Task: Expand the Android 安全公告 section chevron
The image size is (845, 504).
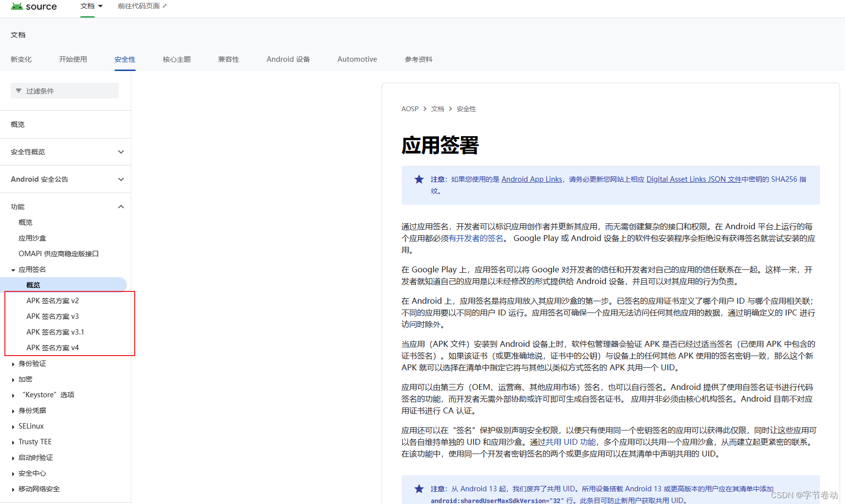Action: tap(121, 179)
